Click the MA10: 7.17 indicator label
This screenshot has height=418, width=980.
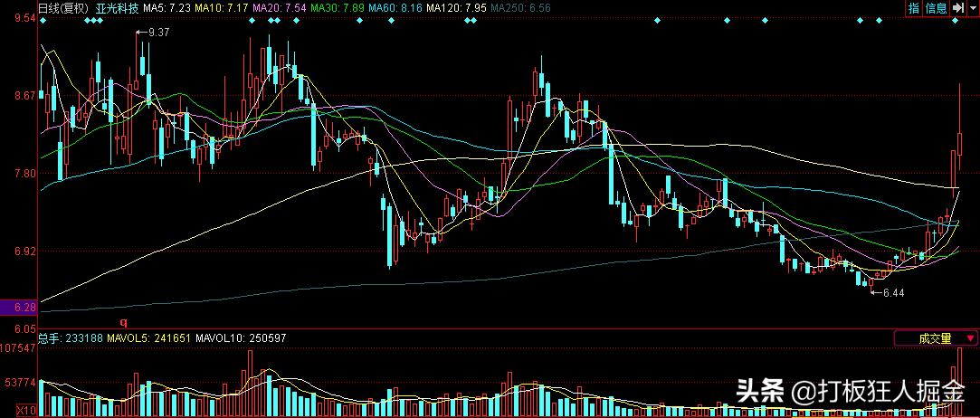(221, 8)
